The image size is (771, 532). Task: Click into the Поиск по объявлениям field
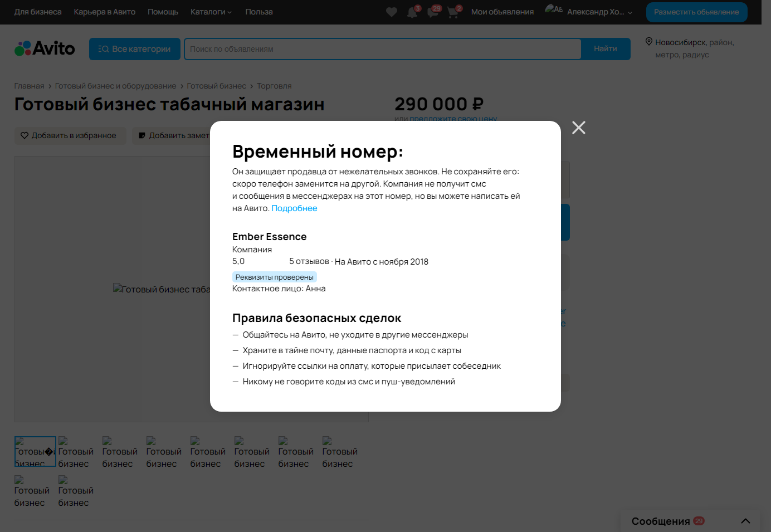click(383, 49)
